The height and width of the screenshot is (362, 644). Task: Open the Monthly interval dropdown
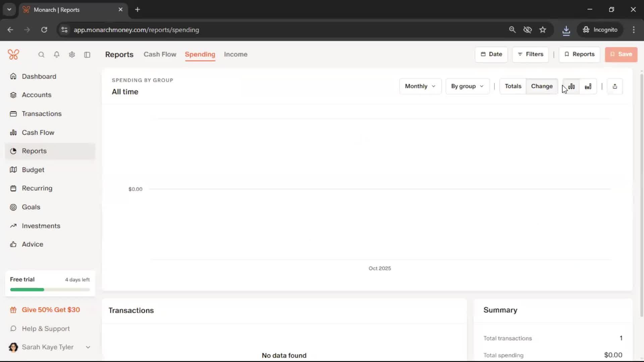click(420, 86)
